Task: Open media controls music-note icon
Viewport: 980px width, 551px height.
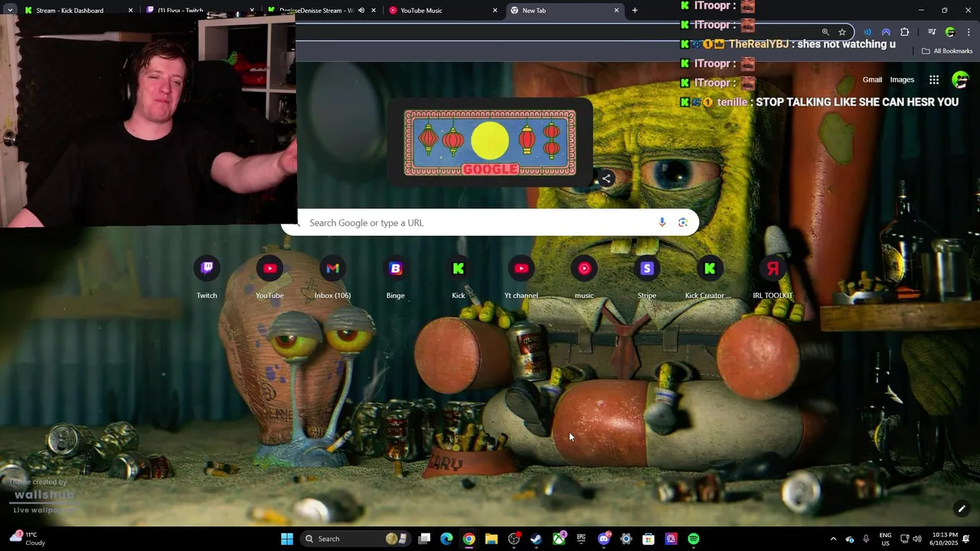Action: pos(932,32)
